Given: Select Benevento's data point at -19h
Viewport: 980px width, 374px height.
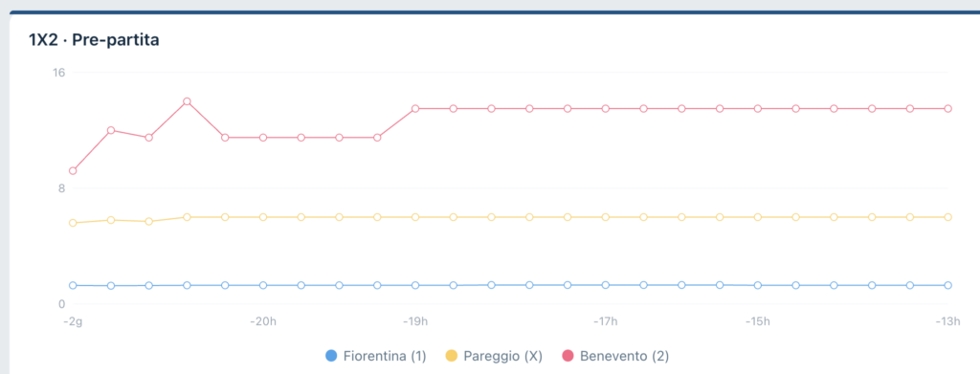Looking at the screenshot, I should click(x=415, y=109).
